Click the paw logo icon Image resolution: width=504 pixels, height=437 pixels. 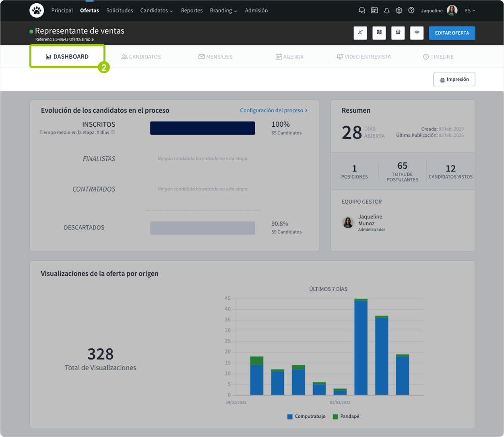37,10
